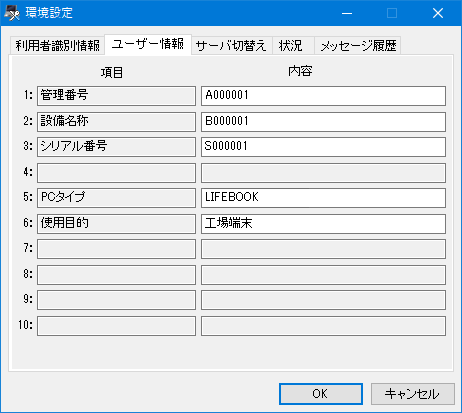
Task: Click the OK button
Action: [321, 394]
